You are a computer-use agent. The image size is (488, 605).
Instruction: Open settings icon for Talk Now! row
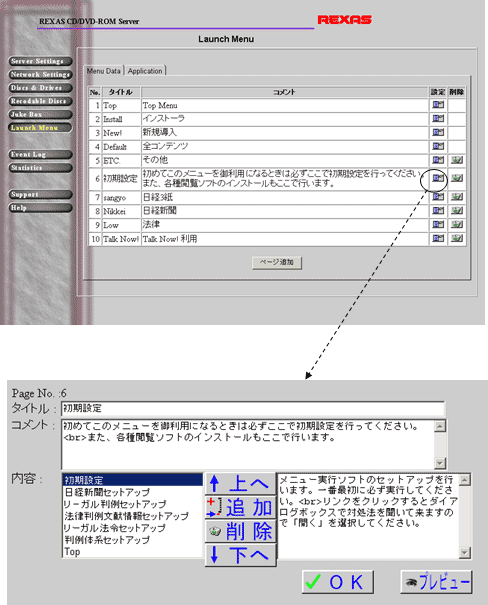(x=438, y=238)
